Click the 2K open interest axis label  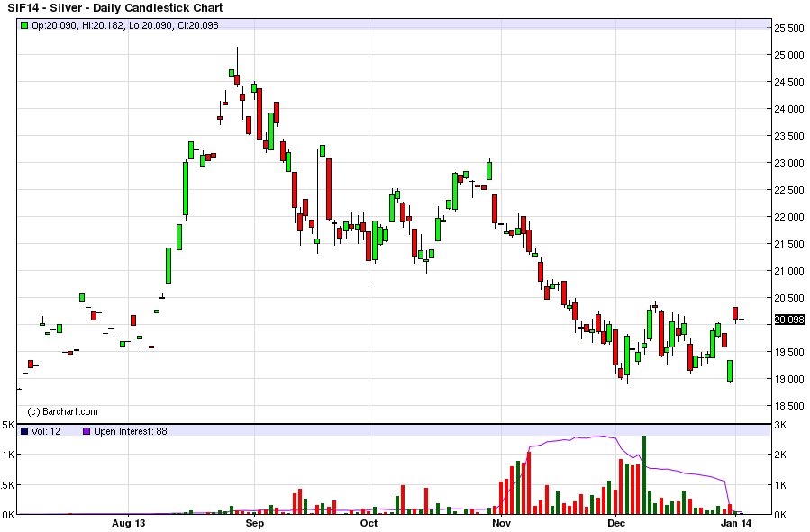pos(781,455)
